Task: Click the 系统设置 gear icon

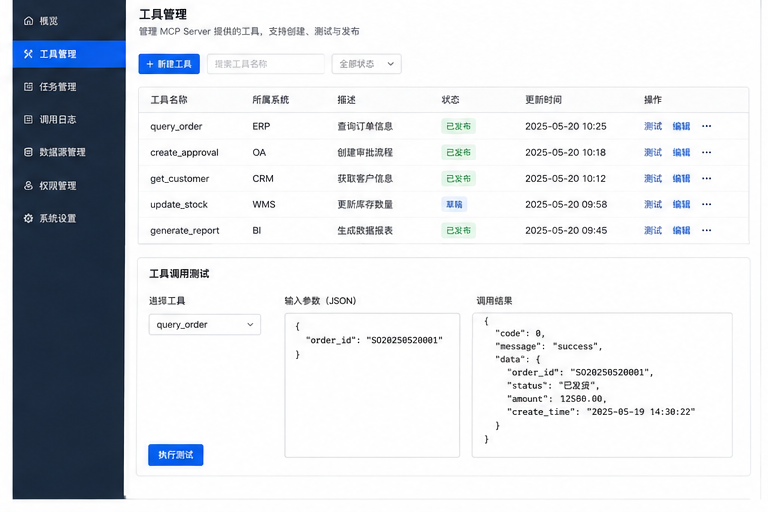Action: tap(28, 218)
